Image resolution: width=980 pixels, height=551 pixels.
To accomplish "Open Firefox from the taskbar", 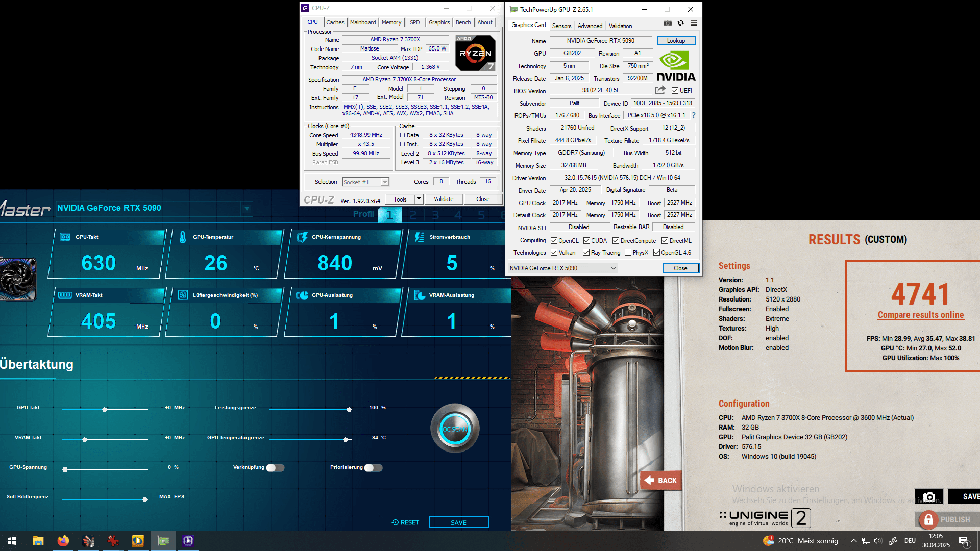I will (x=63, y=541).
